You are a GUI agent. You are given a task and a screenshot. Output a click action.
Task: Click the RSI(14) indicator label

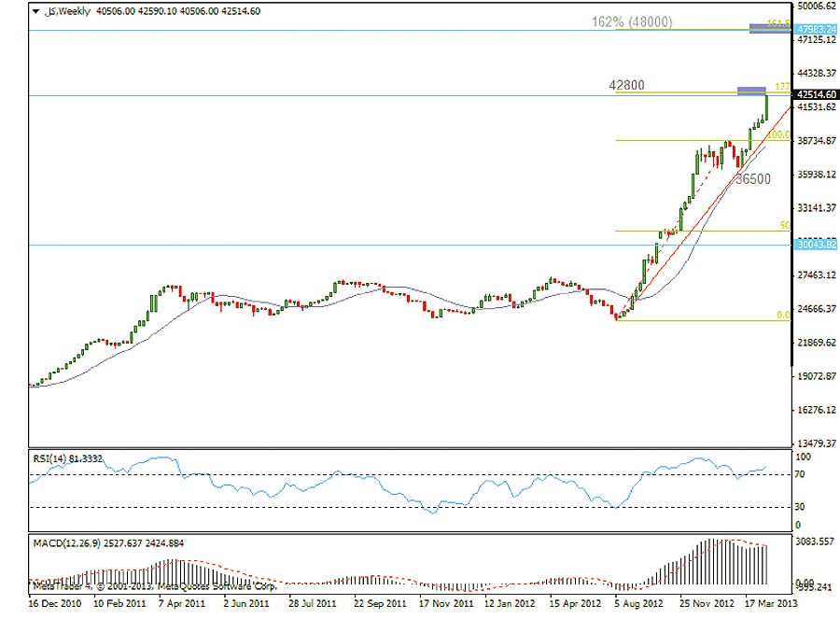click(x=68, y=458)
